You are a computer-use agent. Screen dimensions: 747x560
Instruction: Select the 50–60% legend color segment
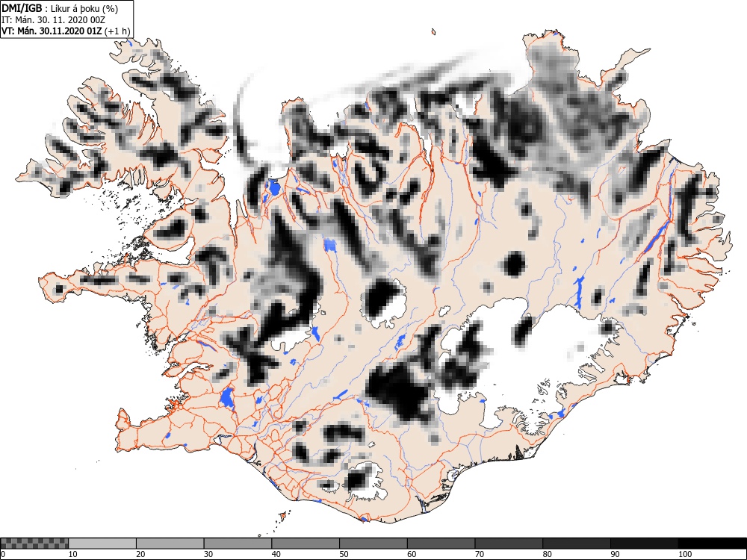pyautogui.click(x=373, y=544)
